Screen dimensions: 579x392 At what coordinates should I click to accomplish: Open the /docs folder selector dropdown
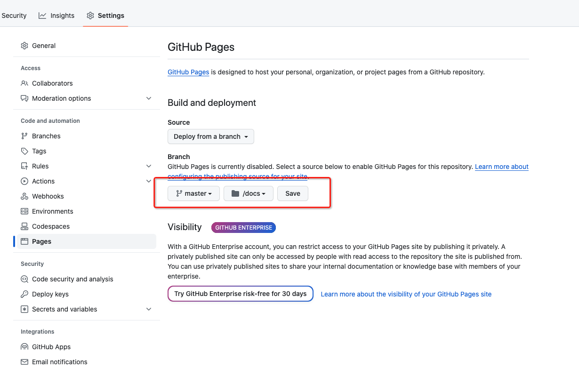point(248,193)
